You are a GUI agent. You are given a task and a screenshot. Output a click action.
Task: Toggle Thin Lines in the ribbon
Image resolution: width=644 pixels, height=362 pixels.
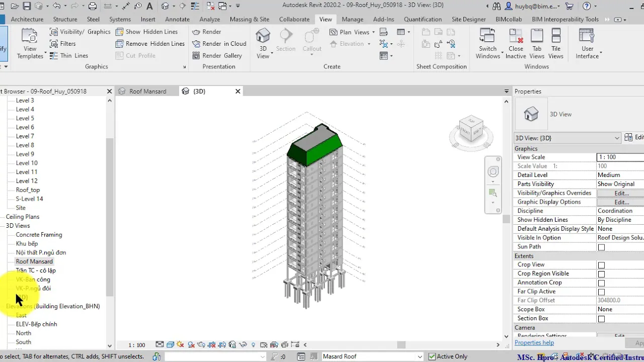click(x=69, y=56)
